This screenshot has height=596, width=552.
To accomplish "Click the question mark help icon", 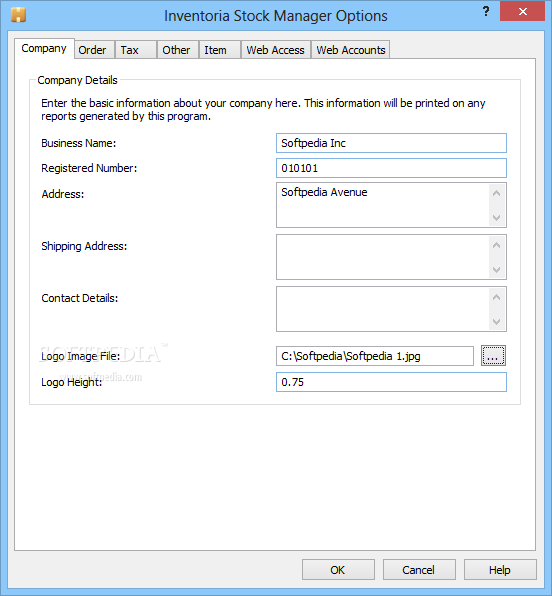I will point(486,12).
